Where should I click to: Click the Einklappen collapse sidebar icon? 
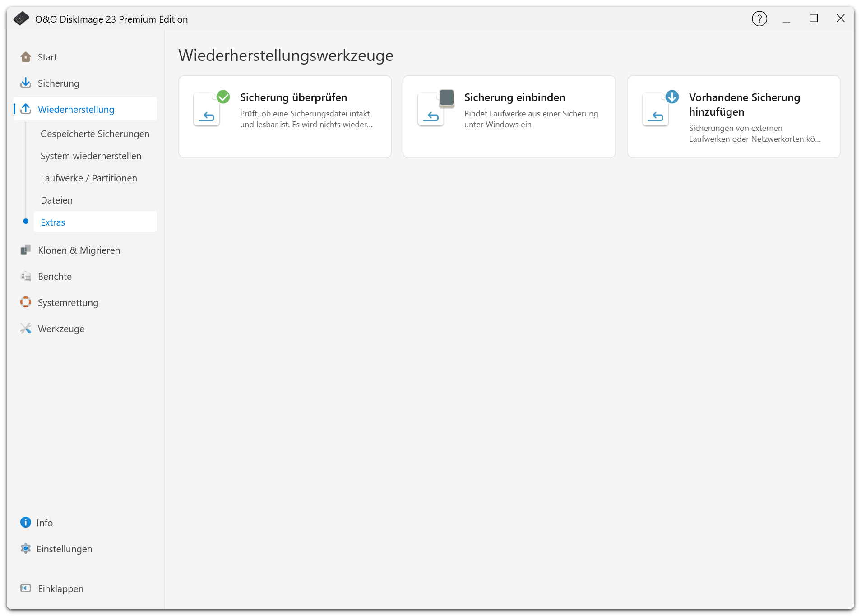(26, 588)
